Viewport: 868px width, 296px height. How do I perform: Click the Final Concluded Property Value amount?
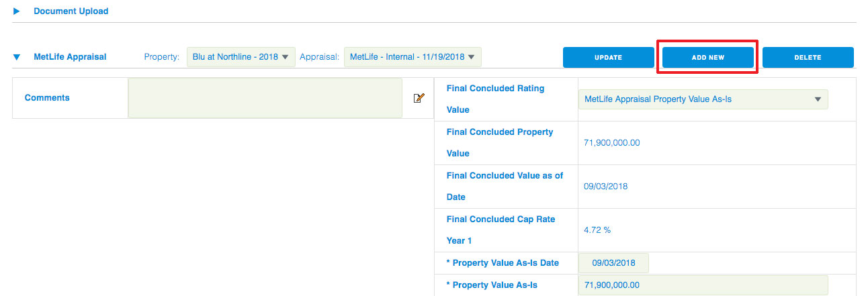point(612,143)
